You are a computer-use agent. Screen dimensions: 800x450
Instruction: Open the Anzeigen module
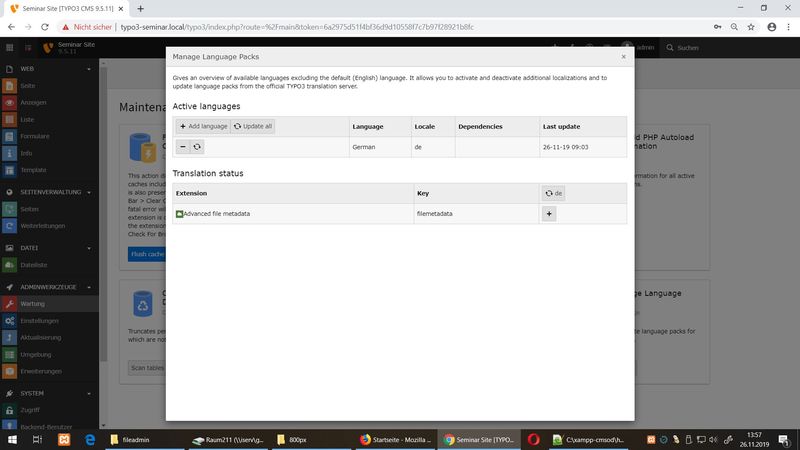49,103
